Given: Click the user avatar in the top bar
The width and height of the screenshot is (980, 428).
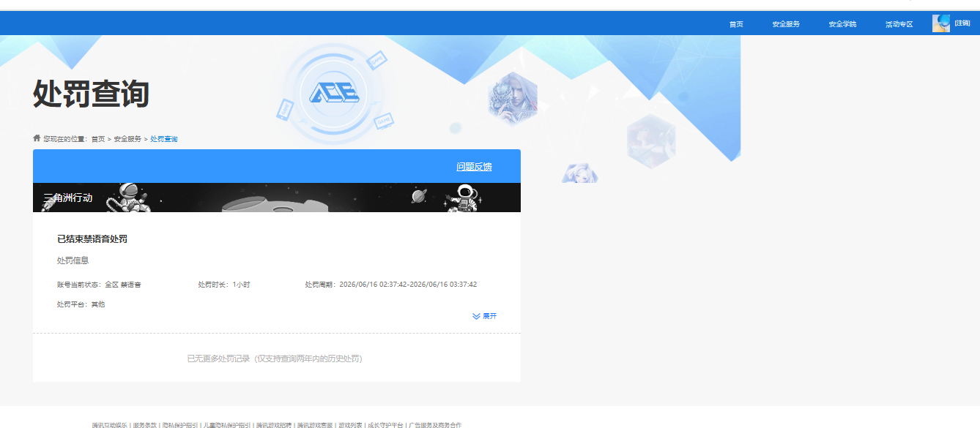Looking at the screenshot, I should 941,23.
